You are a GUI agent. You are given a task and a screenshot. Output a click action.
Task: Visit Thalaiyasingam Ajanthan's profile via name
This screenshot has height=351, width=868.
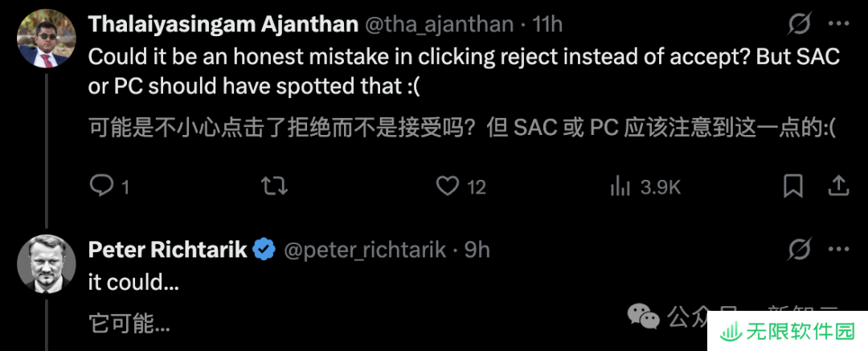point(223,24)
